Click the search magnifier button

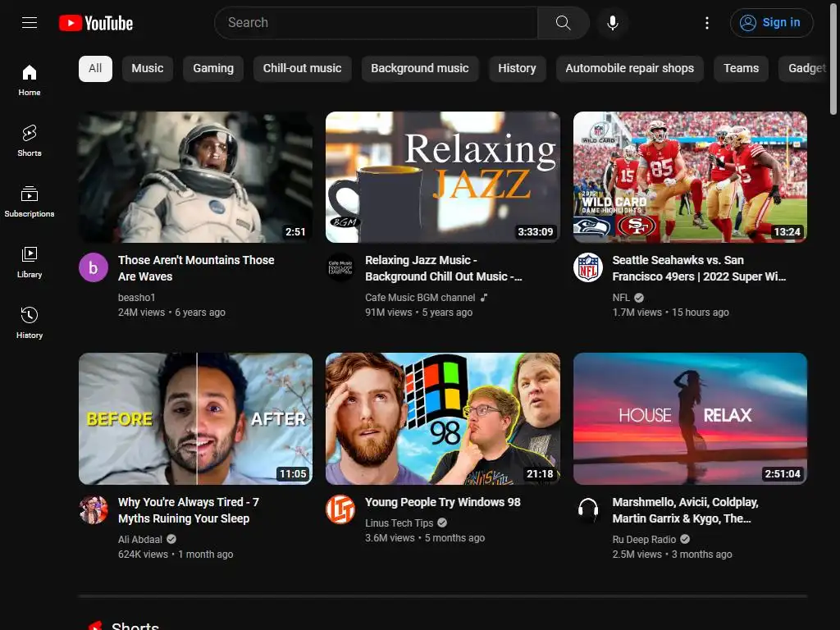(x=563, y=22)
